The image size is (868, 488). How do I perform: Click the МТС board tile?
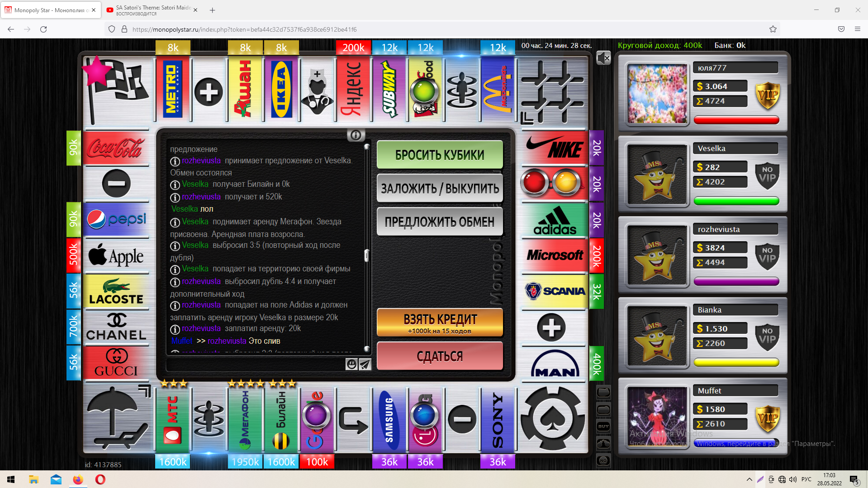click(x=173, y=420)
